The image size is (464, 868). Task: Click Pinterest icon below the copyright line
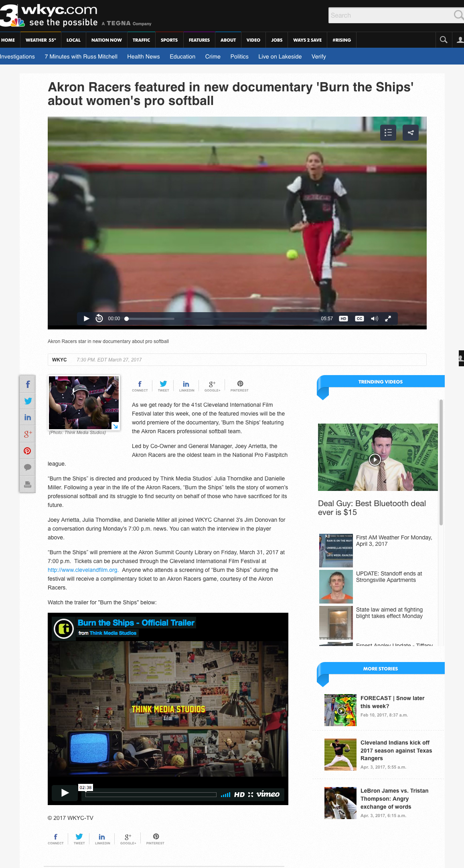pyautogui.click(x=155, y=839)
